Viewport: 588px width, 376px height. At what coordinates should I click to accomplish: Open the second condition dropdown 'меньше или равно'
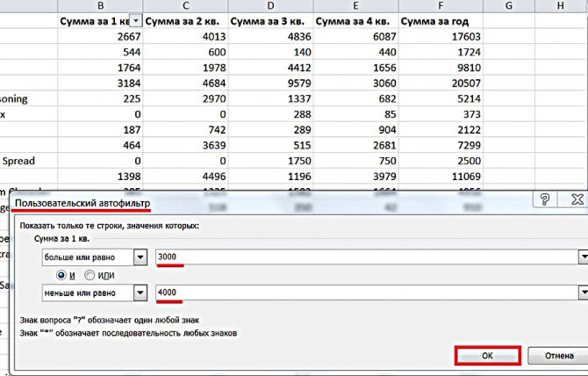(x=140, y=293)
